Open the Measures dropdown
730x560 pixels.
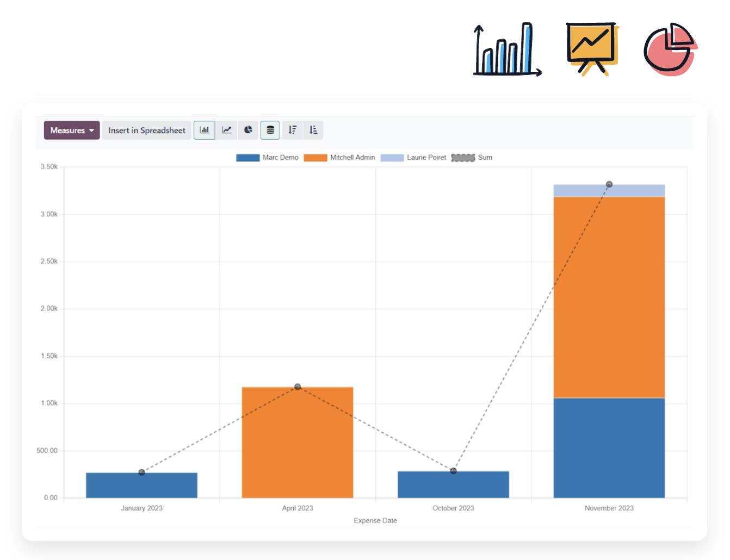tap(72, 130)
